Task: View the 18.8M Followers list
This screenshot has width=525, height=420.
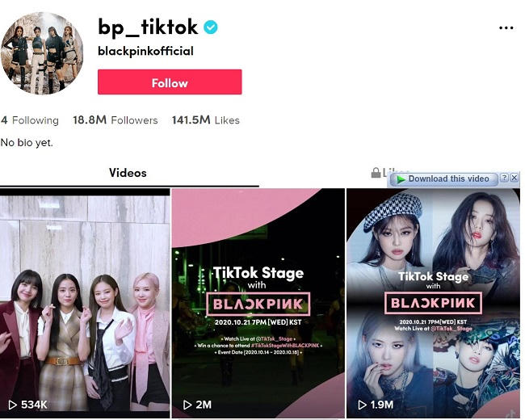Action: 115,120
